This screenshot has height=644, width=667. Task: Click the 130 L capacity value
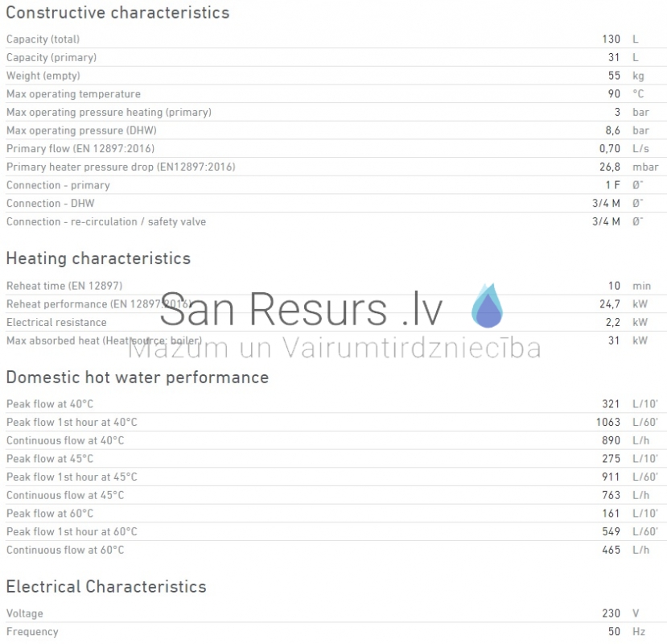[x=620, y=39]
